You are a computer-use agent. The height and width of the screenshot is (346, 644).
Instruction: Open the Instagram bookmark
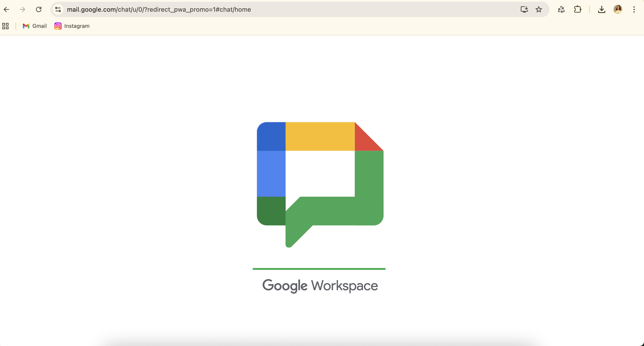pyautogui.click(x=72, y=26)
